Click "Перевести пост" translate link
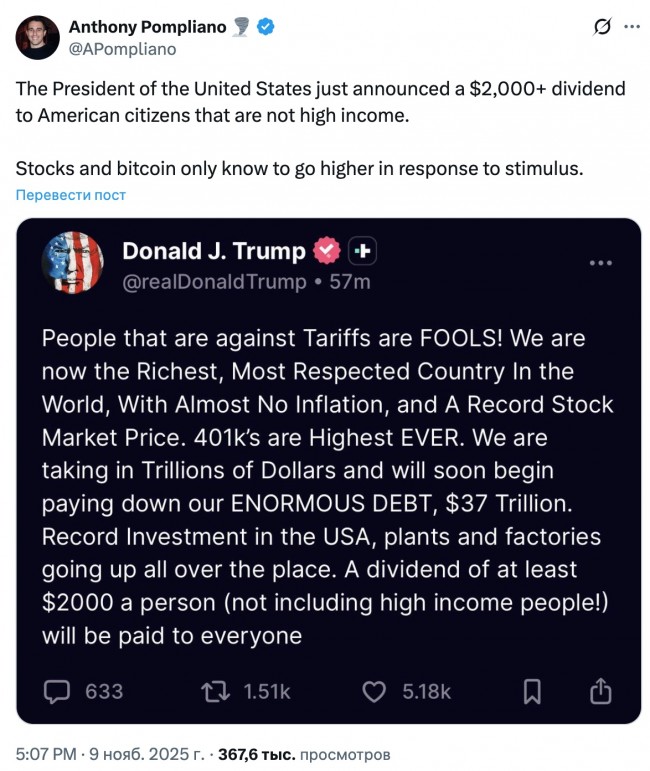This screenshot has height=771, width=650. point(70,195)
